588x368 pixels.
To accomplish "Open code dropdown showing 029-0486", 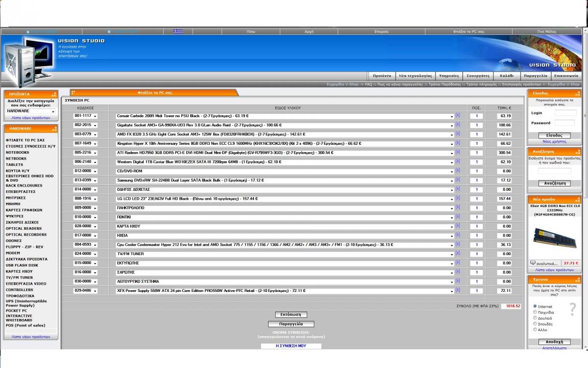I will coord(86,291).
